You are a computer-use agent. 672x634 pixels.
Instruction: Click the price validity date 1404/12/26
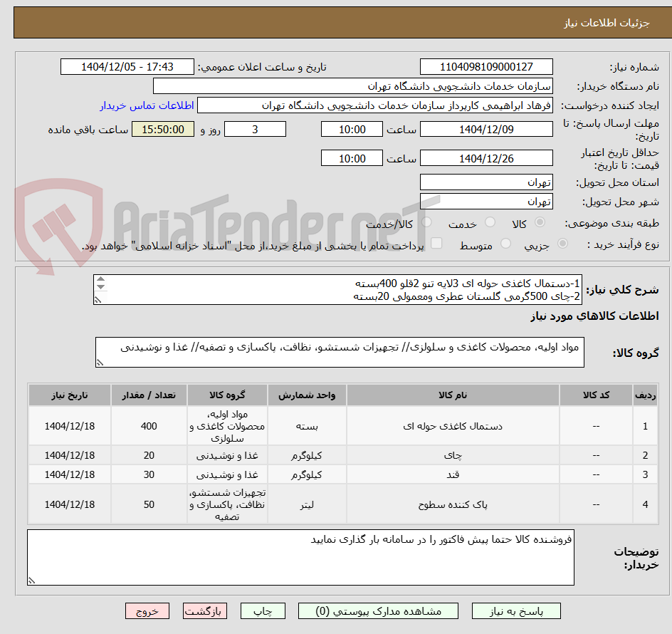(x=486, y=158)
